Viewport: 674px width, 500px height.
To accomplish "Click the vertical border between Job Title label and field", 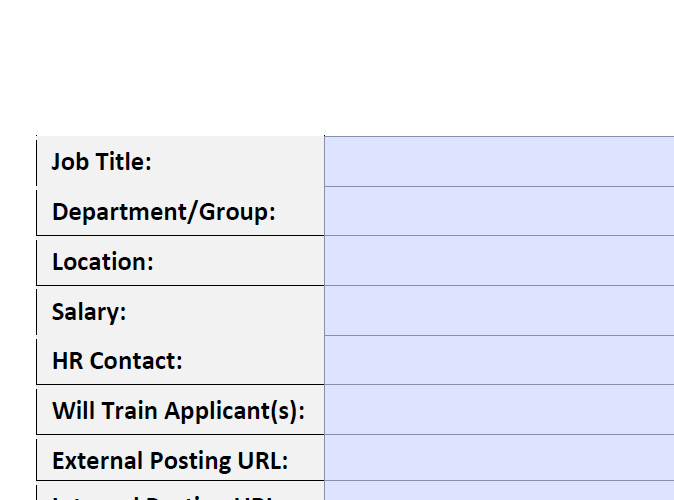I will pos(324,162).
